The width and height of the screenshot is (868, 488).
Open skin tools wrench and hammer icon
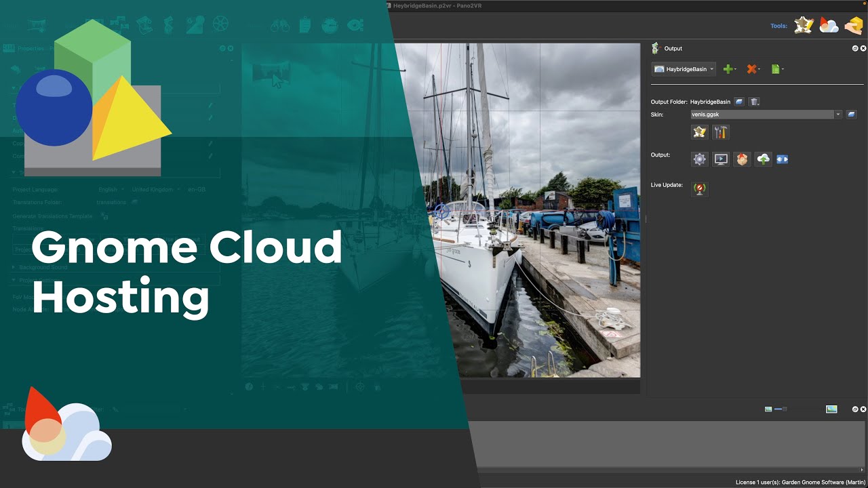pos(720,132)
